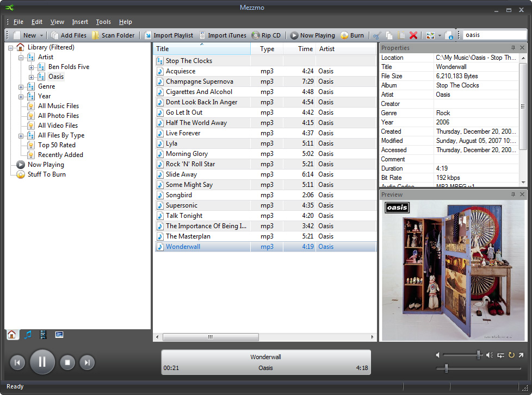Screen dimensions: 532x395
Task: Collapse the Library (Filtered) tree node
Action: click(x=11, y=48)
